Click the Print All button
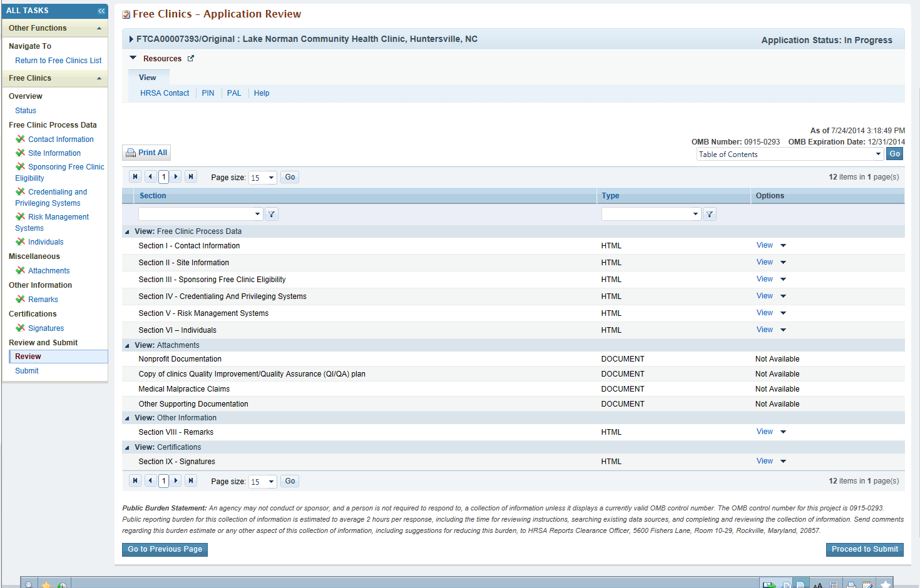The height and width of the screenshot is (588, 920). 146,153
